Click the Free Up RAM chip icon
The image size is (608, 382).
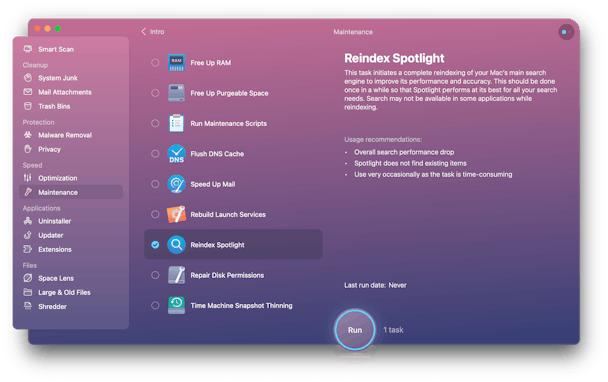tap(176, 62)
